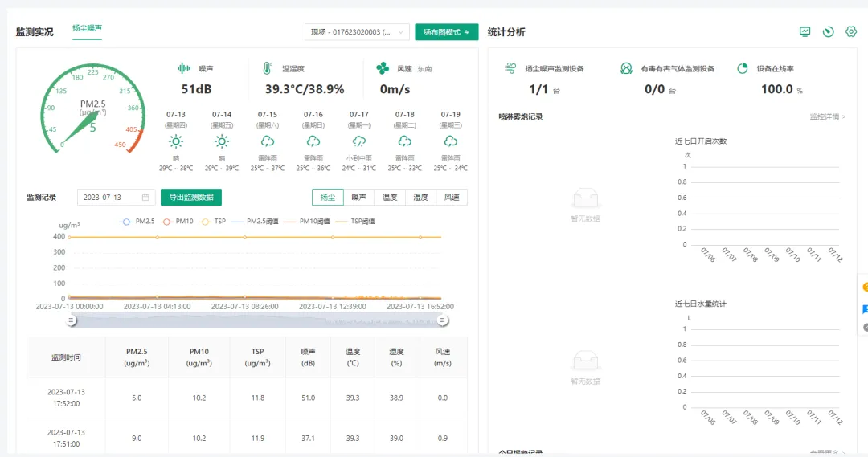Toggle the PM10 legend series
The height and width of the screenshot is (457, 868).
click(177, 222)
